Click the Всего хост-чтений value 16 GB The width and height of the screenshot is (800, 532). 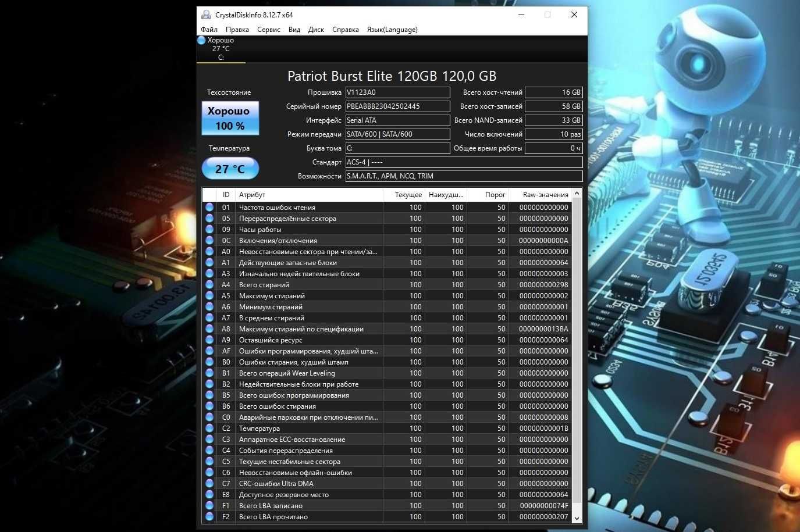[x=554, y=92]
